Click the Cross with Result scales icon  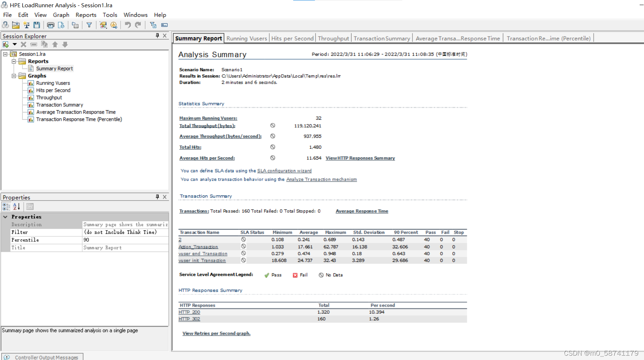[26, 25]
